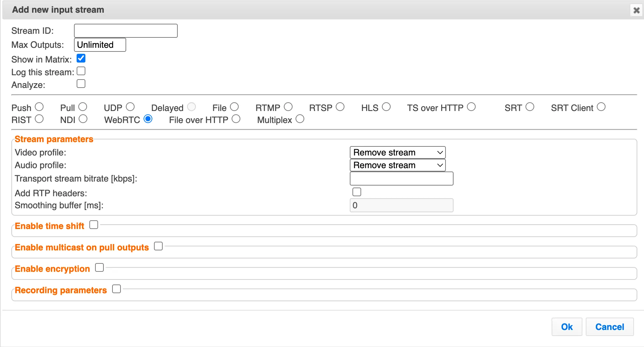Click the Cancel button
Viewport: 644px width, 347px height.
(610, 327)
